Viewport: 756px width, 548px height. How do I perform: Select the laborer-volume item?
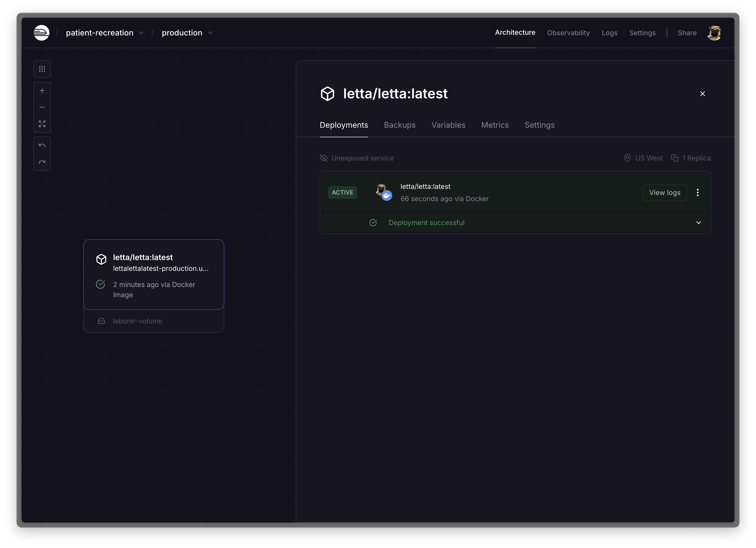click(x=137, y=321)
